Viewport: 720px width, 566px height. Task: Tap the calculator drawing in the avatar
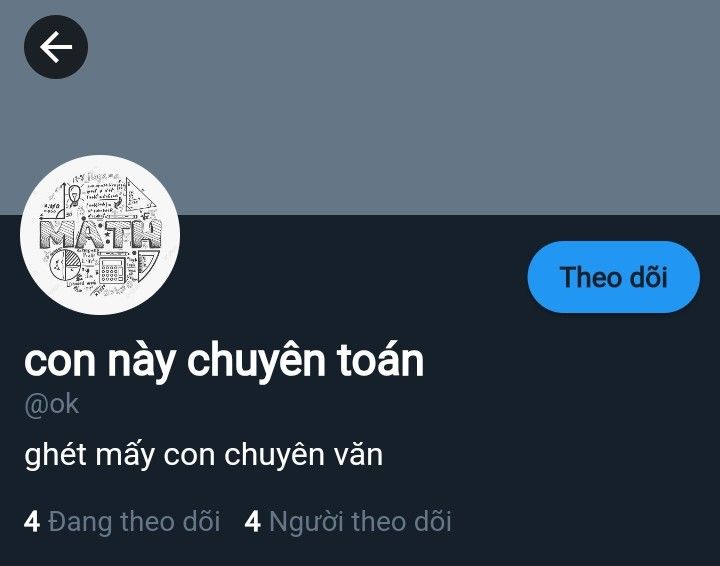pos(112,269)
